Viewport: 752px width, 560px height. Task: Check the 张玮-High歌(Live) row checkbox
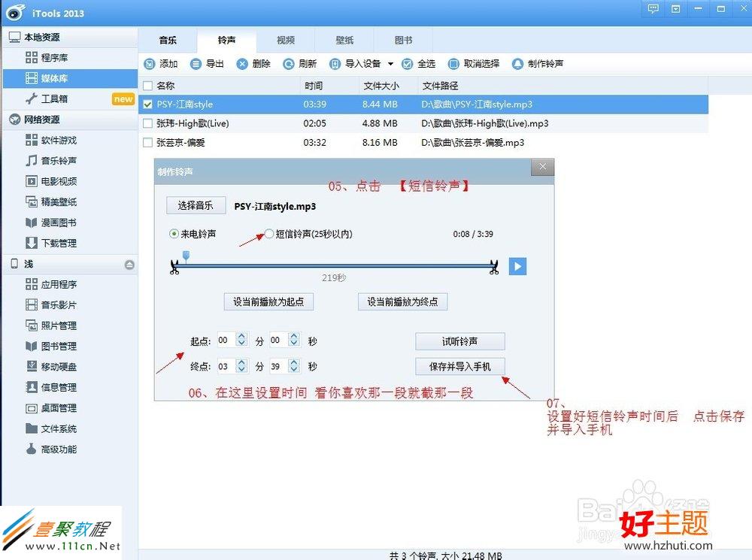click(x=147, y=123)
